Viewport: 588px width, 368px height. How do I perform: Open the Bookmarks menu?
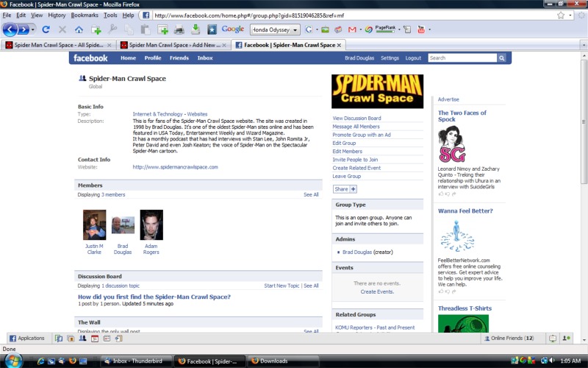[85, 15]
